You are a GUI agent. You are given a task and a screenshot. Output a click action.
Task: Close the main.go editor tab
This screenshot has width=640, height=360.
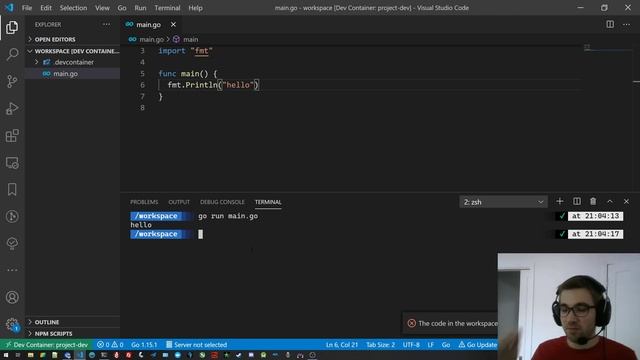[173, 24]
